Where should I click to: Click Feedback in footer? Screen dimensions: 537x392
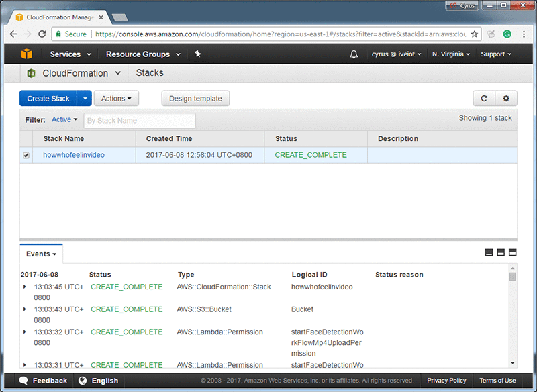50,381
